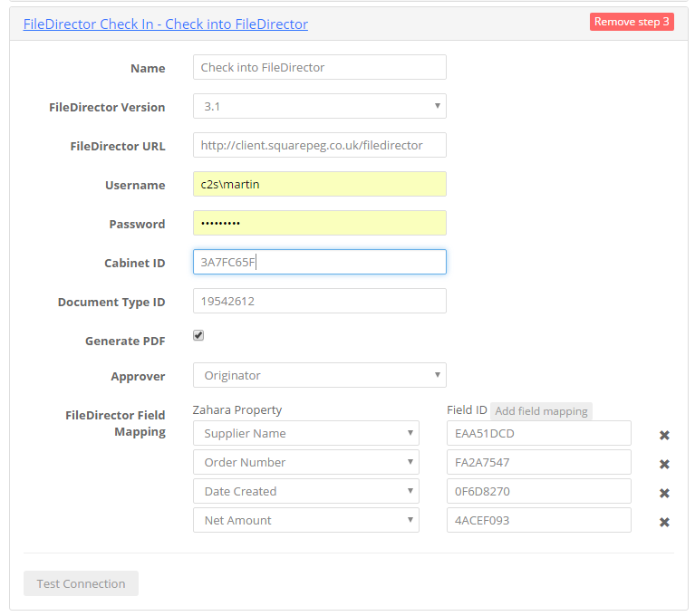695x616 pixels.
Task: Click the Remove step 3 button
Action: coord(632,22)
